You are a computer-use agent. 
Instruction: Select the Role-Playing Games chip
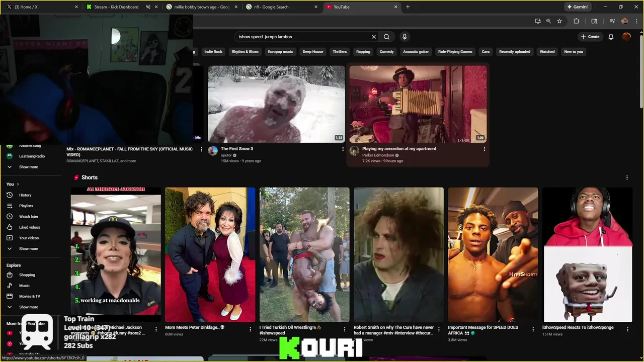click(455, 52)
